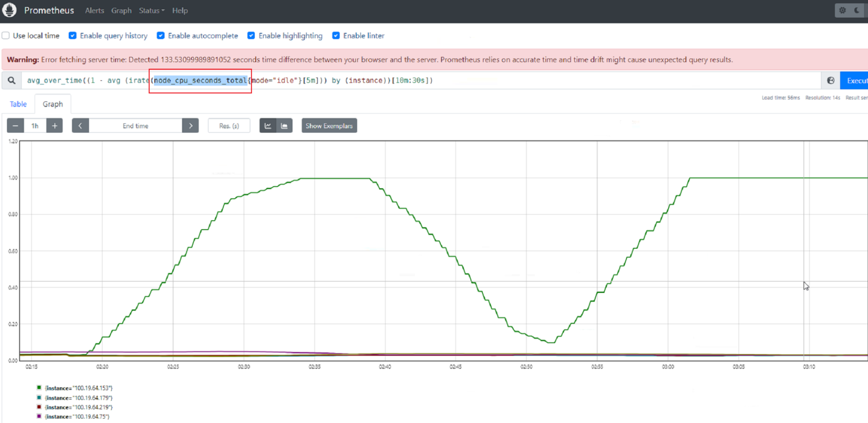Go to next end time arrow
Screen dimensions: 868x423
(x=190, y=126)
